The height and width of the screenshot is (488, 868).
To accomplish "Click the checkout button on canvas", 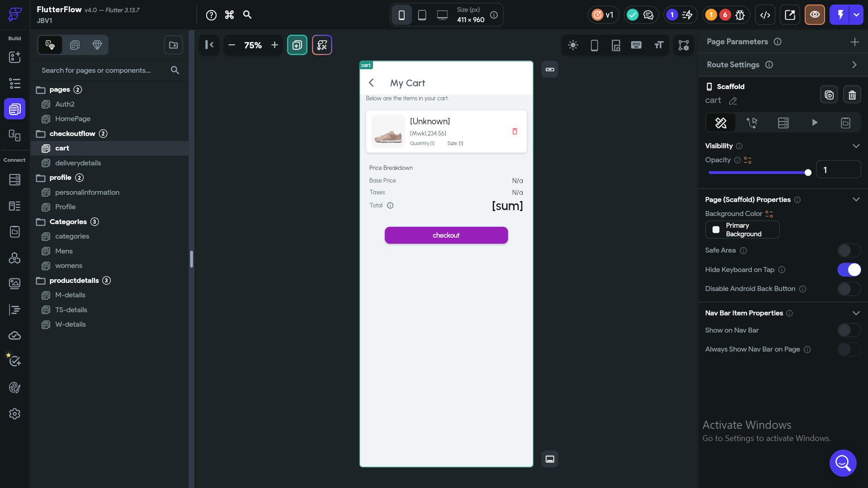I will [x=446, y=235].
